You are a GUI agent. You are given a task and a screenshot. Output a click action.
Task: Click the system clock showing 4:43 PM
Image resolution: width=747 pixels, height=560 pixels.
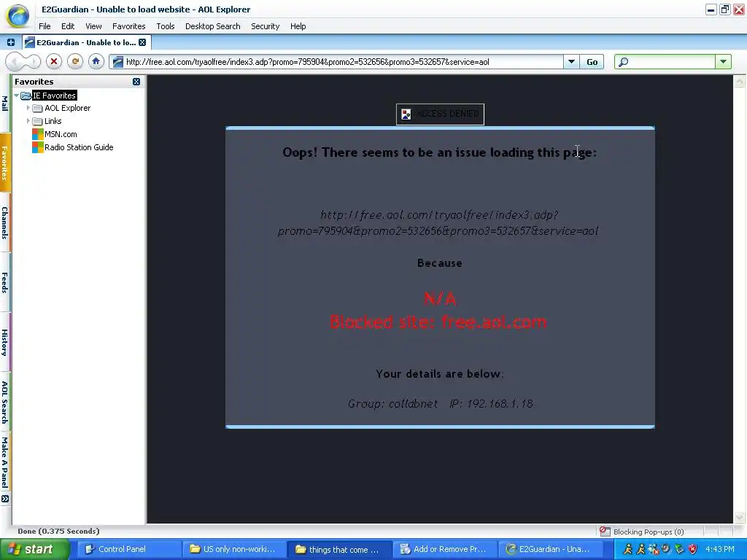pos(720,549)
